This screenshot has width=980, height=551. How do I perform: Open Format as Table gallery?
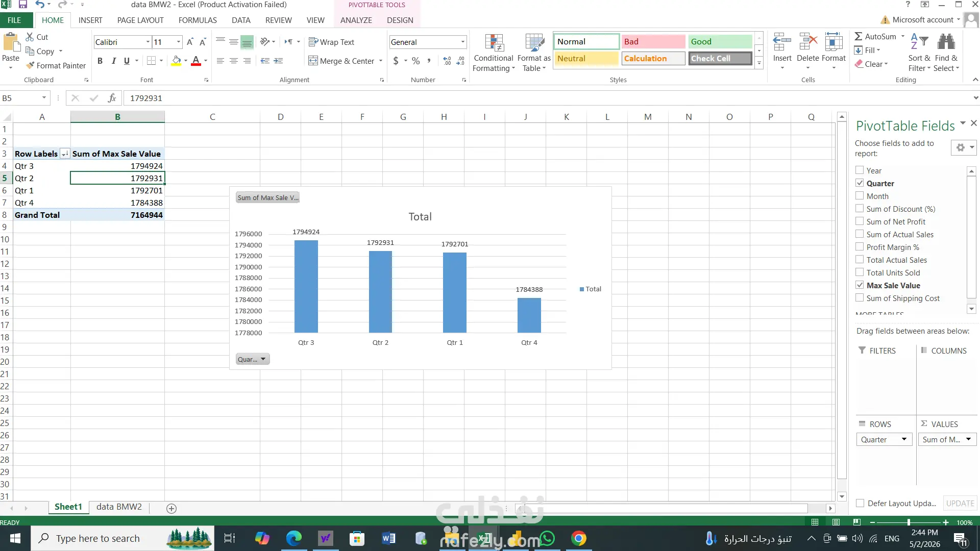click(x=534, y=53)
